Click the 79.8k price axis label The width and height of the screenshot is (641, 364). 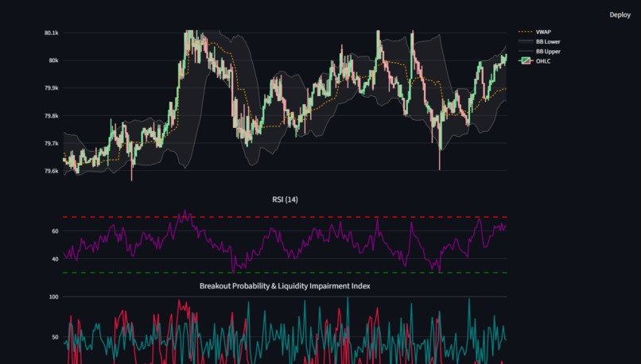[52, 115]
